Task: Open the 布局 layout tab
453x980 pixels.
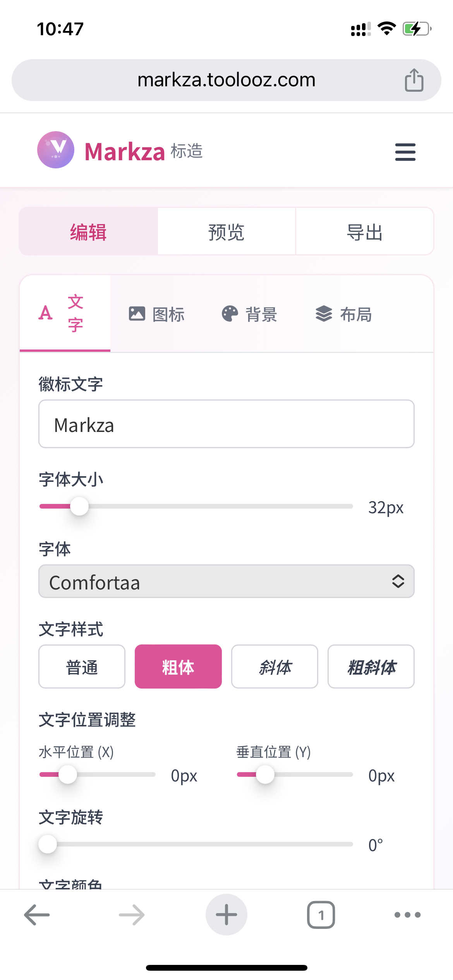Action: tap(344, 314)
